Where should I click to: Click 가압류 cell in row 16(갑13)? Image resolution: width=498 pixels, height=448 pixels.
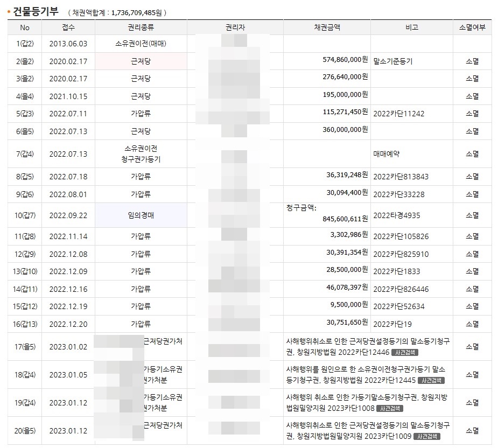click(x=141, y=324)
